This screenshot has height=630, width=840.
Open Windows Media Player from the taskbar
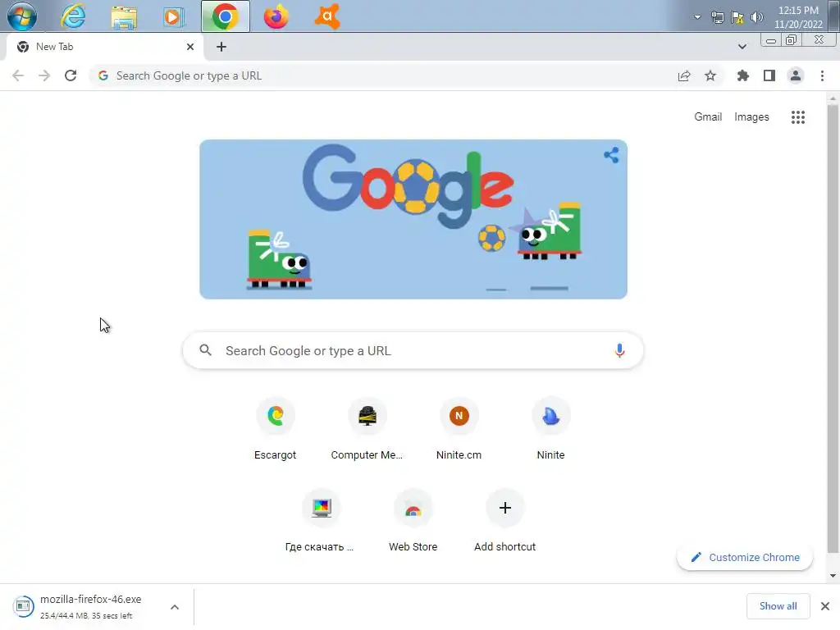173,16
